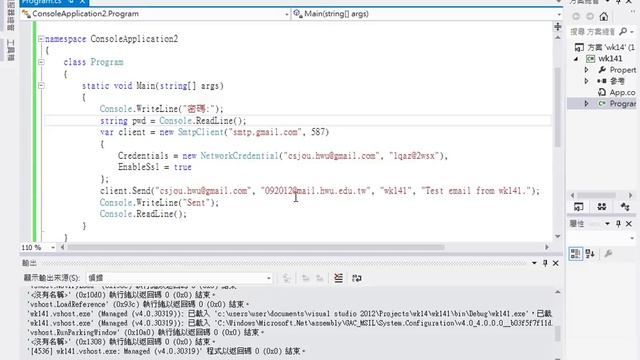Click the Forward arrow in Solution Explorer toolbar
The image size is (640, 360).
[590, 16]
